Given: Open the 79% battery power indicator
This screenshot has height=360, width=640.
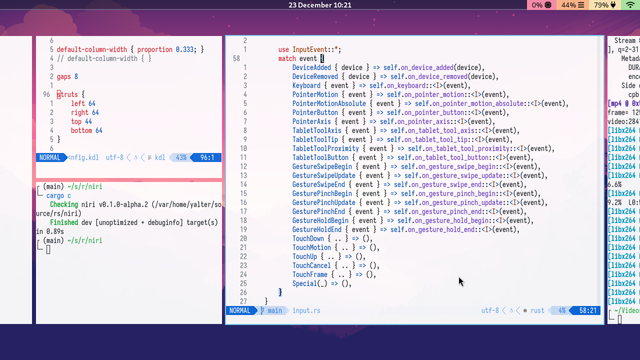Looking at the screenshot, I should [x=605, y=5].
